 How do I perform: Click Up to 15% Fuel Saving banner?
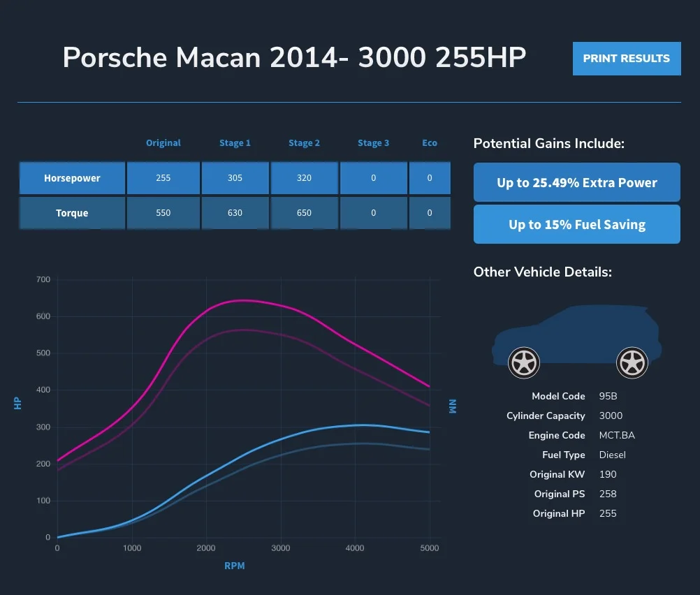tap(577, 224)
